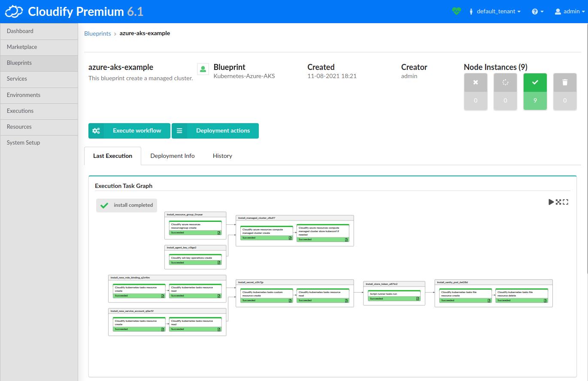The width and height of the screenshot is (588, 381).
Task: Open fullscreen view of the Execution Task Graph
Action: pos(566,202)
